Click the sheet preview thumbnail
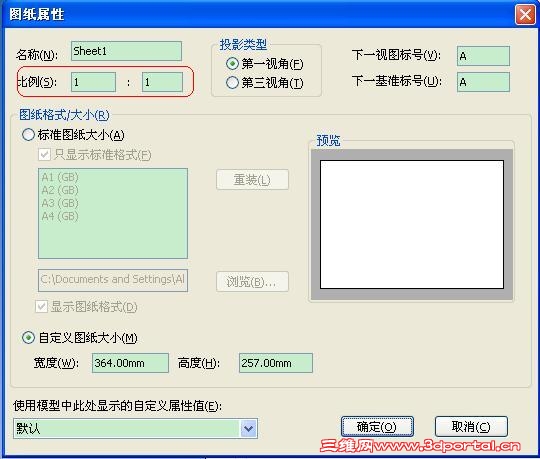This screenshot has width=540, height=459. 412,225
